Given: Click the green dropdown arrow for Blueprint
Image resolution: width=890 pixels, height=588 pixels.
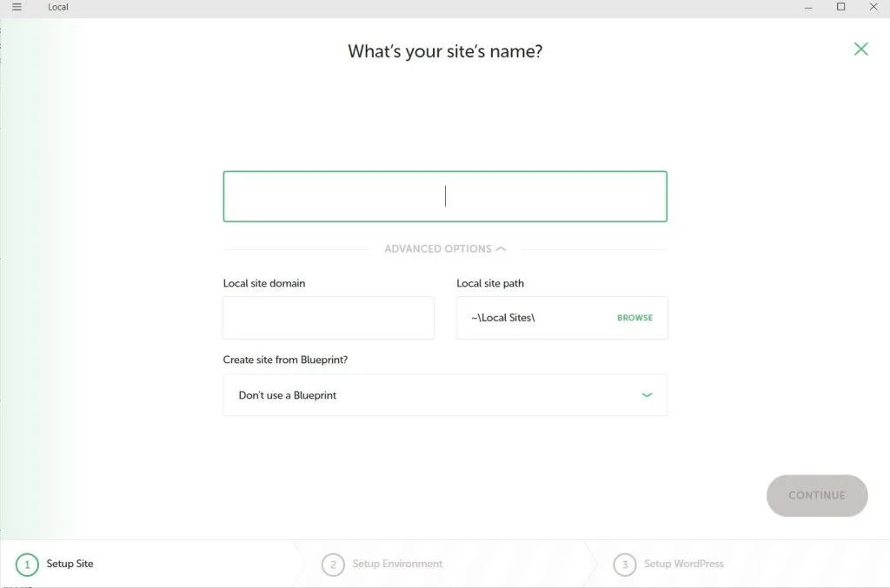Looking at the screenshot, I should (x=647, y=395).
